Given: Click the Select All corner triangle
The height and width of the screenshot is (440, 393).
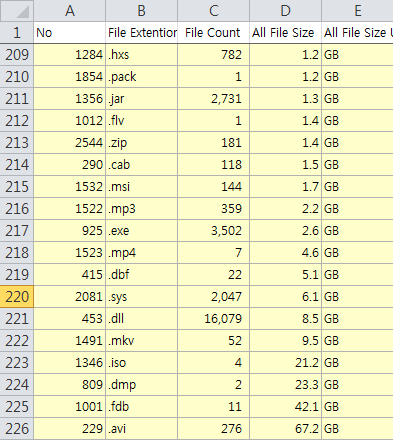Looking at the screenshot, I should click(17, 11).
